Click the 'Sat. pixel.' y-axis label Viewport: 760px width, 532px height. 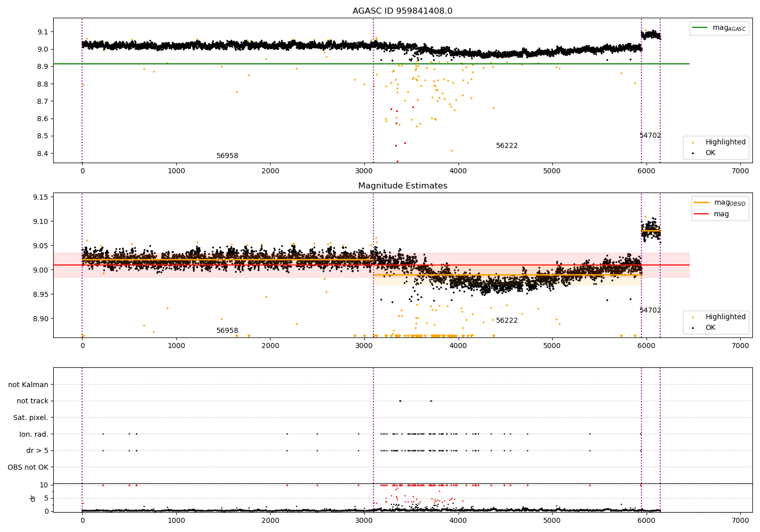[31, 417]
